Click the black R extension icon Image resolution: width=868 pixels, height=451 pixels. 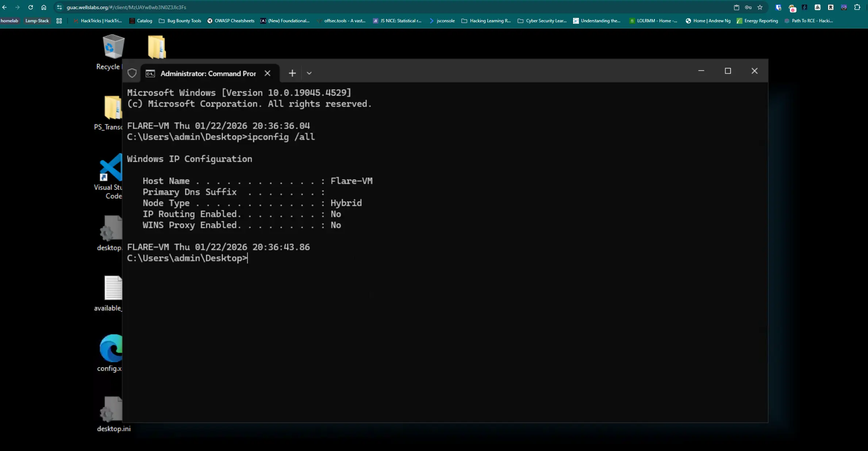point(831,7)
